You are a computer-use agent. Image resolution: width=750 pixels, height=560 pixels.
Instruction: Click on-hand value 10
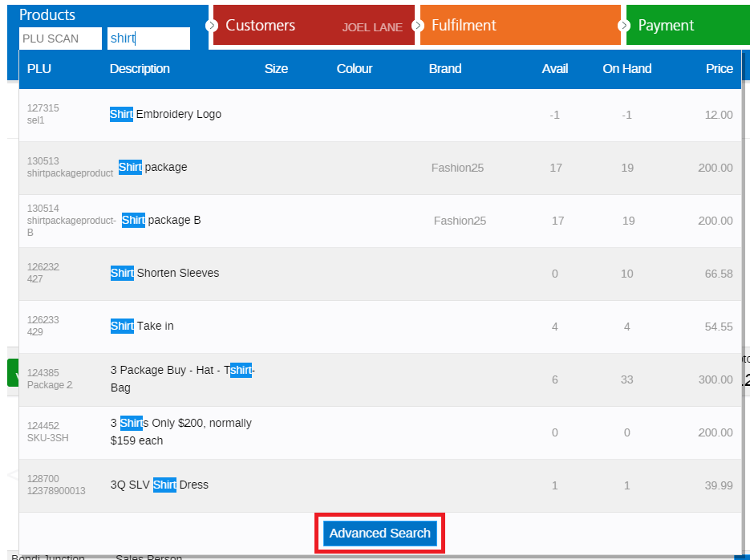coord(627,274)
